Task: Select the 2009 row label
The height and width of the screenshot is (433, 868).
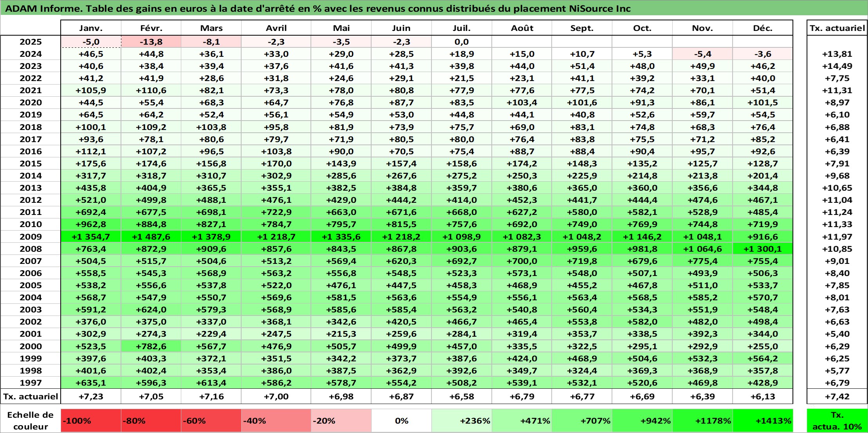Action: [x=31, y=237]
